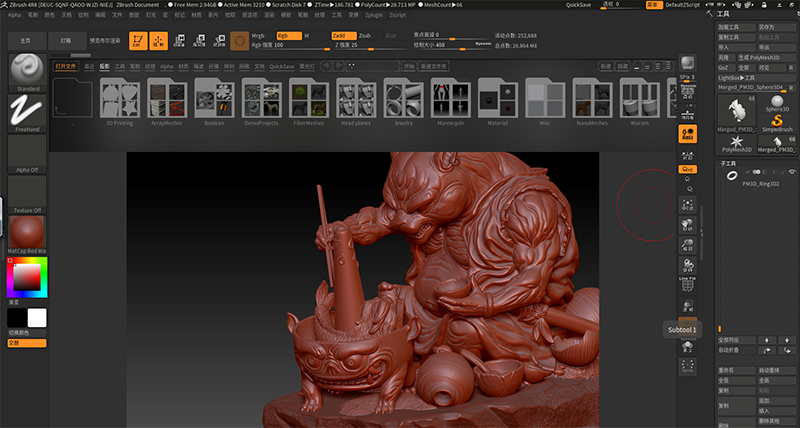Viewport: 800px width, 428px height.
Task: Click the 主页 home button
Action: coord(26,40)
